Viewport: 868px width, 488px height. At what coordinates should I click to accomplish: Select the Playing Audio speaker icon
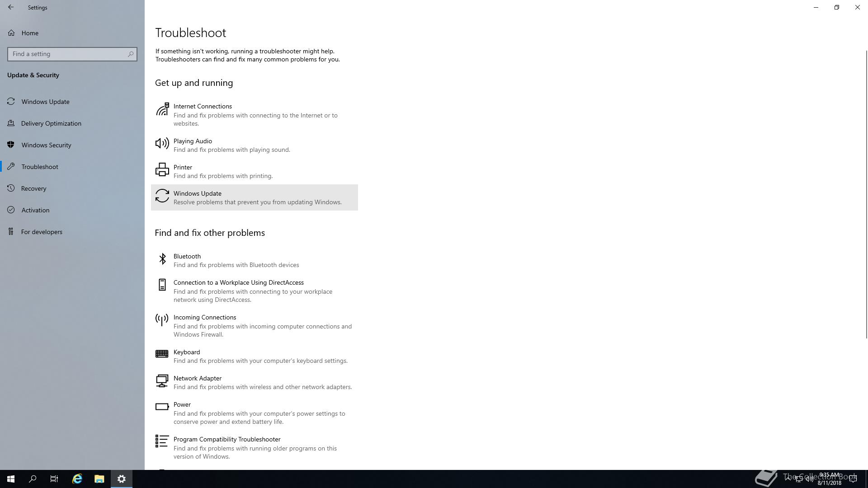(162, 143)
